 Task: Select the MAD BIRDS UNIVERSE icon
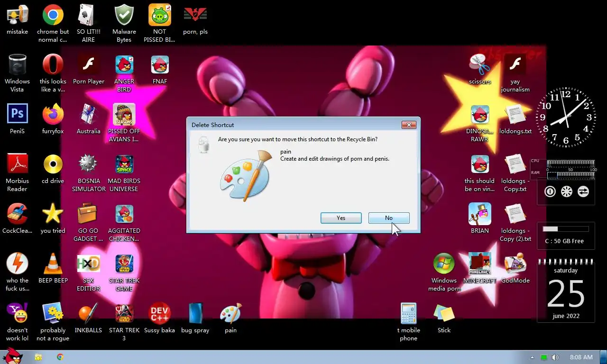(124, 173)
